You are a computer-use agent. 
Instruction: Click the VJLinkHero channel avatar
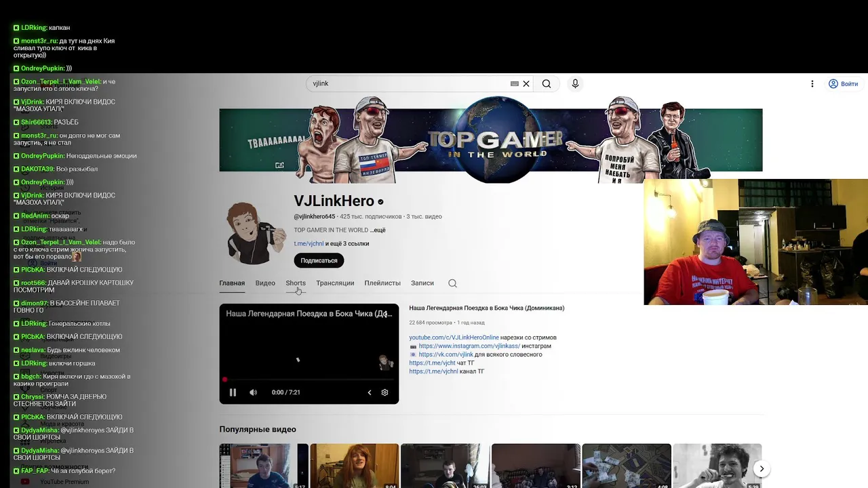tap(256, 232)
